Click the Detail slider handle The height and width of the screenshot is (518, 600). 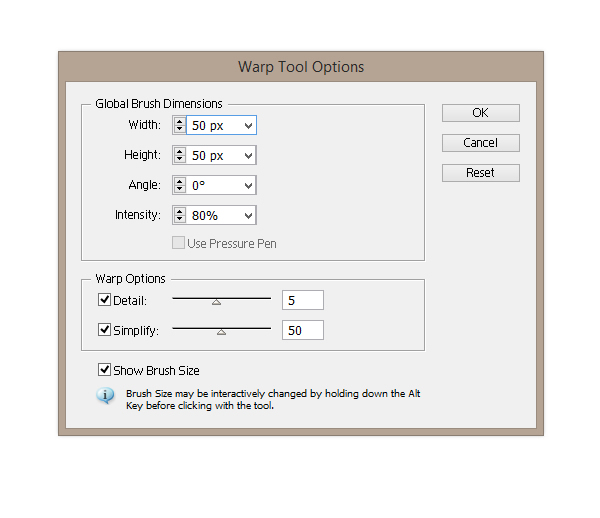216,301
